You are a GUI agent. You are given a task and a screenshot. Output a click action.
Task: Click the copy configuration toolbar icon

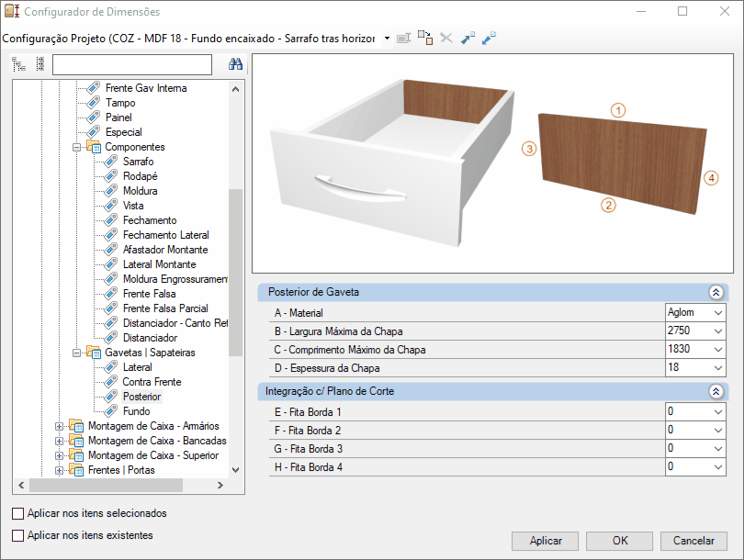click(424, 39)
